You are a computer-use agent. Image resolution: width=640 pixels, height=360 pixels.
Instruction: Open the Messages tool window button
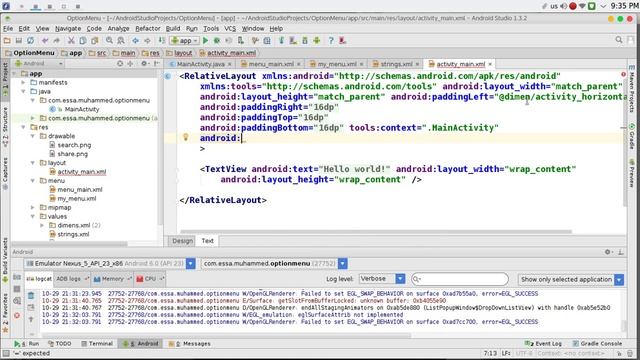pyautogui.click(x=190, y=344)
